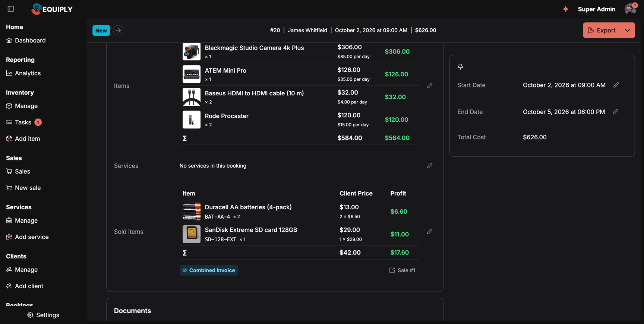Image resolution: width=644 pixels, height=324 pixels.
Task: Click sold items profit total $17.60
Action: click(400, 252)
